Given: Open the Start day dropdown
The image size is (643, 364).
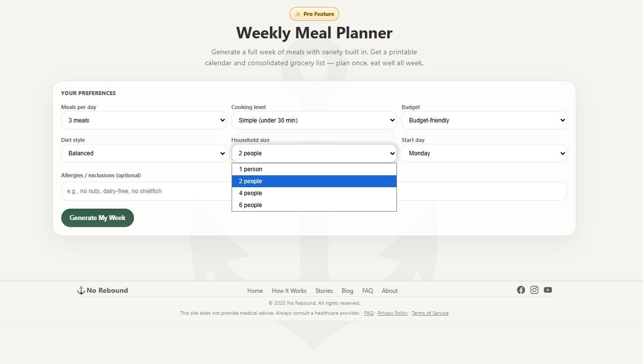Looking at the screenshot, I should (x=484, y=153).
